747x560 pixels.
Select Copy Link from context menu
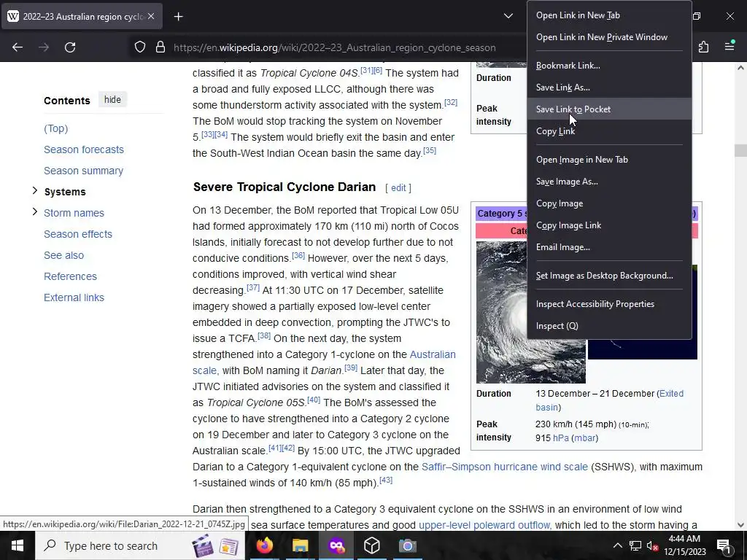point(609,131)
